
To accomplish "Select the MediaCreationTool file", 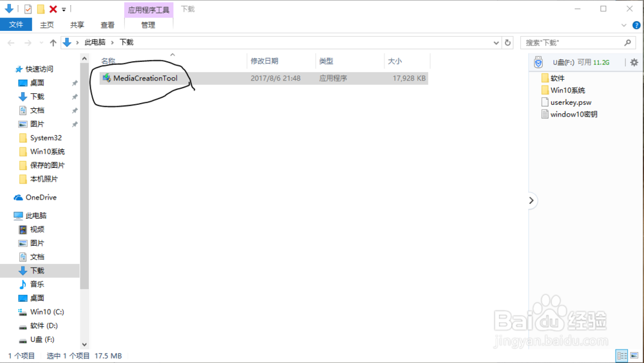I will [x=263, y=78].
